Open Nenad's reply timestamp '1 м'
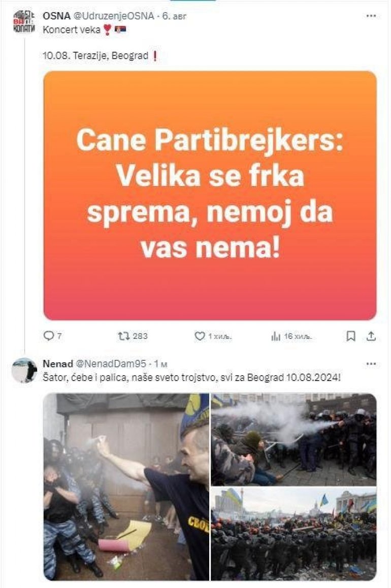This screenshot has width=391, height=588. 160,364
